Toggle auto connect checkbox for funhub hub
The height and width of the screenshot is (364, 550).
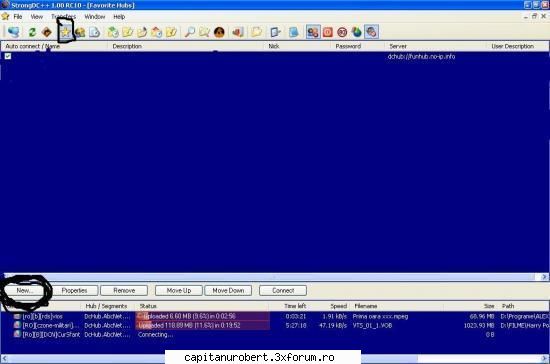8,56
